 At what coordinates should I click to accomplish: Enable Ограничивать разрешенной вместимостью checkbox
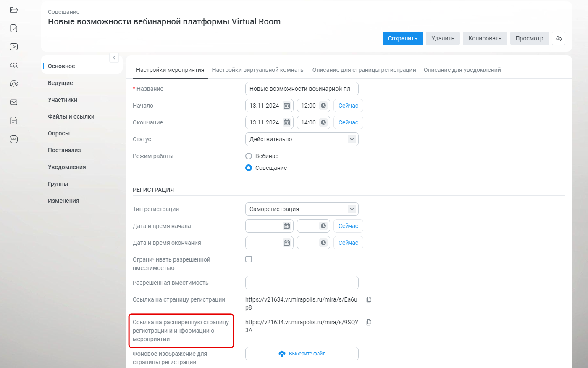[x=249, y=259]
